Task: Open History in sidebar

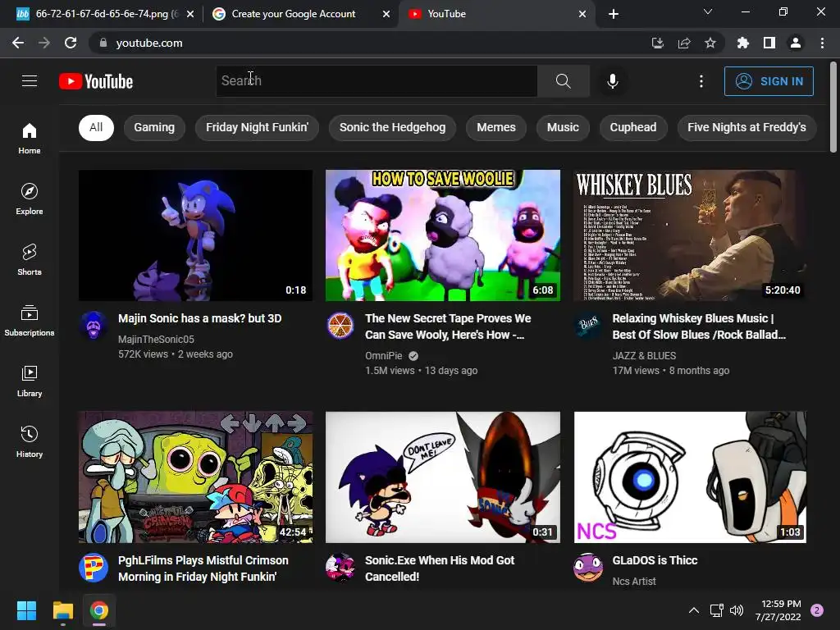Action: point(30,442)
